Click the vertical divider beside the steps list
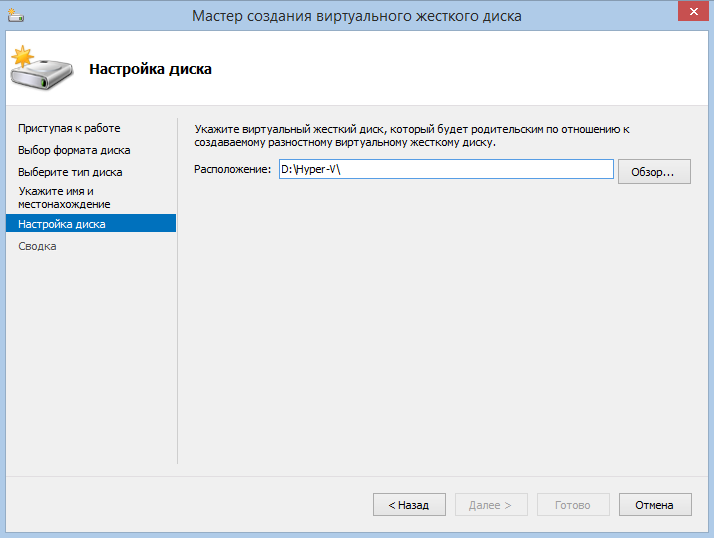Image resolution: width=714 pixels, height=538 pixels. [178, 290]
